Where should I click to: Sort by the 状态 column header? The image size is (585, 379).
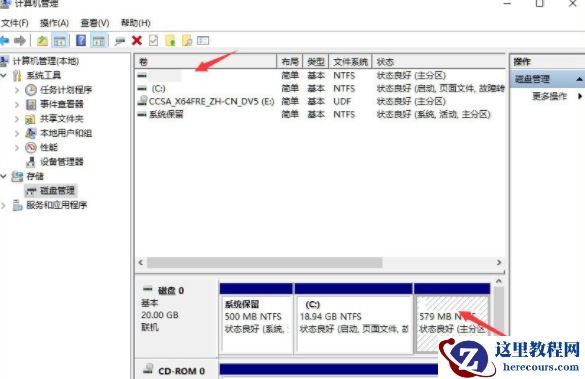point(438,62)
